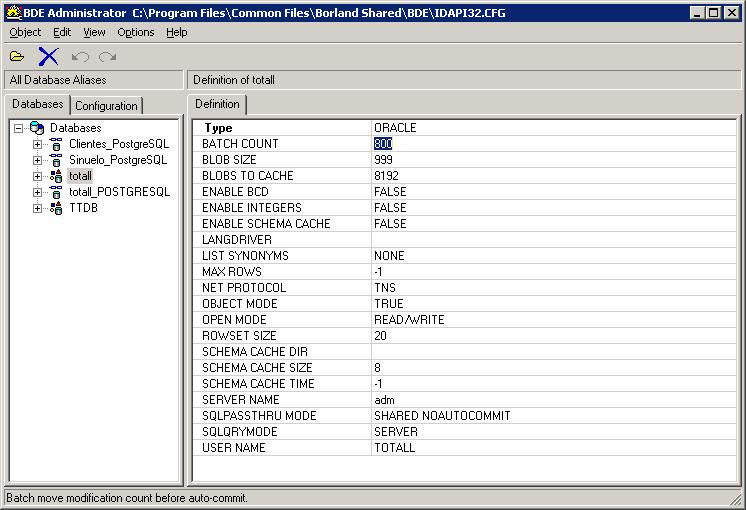The height and width of the screenshot is (510, 746).
Task: Click the Undo arrow toolbar icon
Action: click(81, 57)
